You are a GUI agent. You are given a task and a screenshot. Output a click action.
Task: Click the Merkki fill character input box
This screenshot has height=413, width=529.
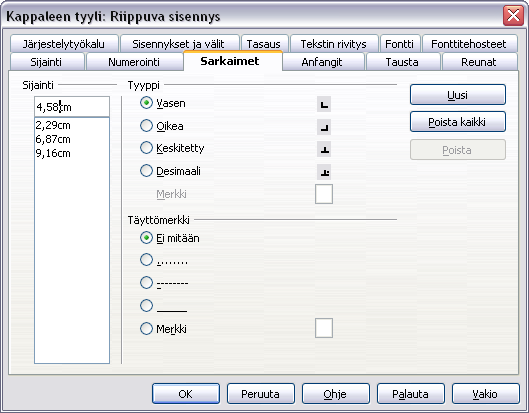click(324, 328)
